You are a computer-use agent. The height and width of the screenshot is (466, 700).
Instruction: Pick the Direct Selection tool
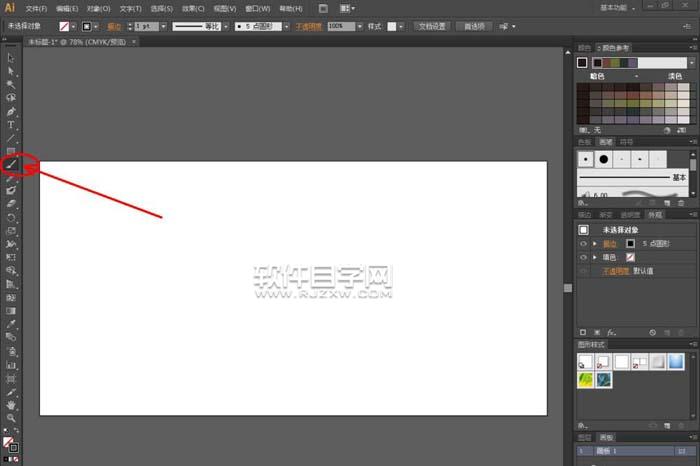11,72
